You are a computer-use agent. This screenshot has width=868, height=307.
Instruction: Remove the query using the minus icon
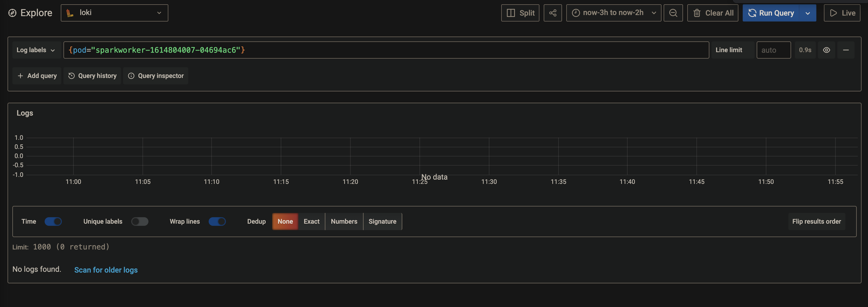[846, 50]
